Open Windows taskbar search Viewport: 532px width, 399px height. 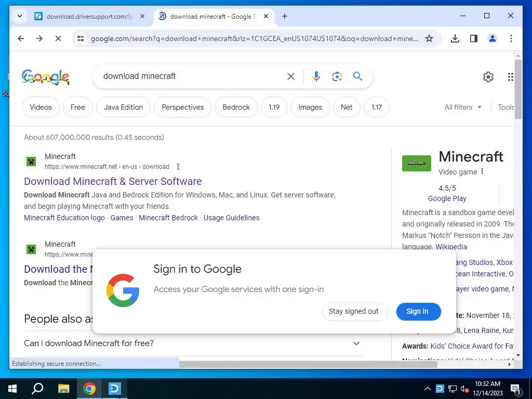coord(37,389)
